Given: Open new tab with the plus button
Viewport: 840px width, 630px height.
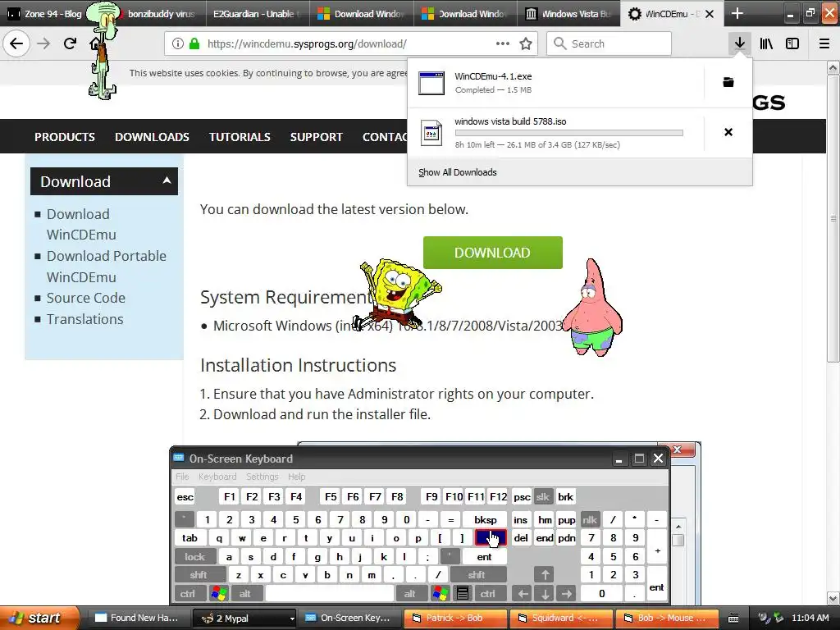Looking at the screenshot, I should coord(737,13).
